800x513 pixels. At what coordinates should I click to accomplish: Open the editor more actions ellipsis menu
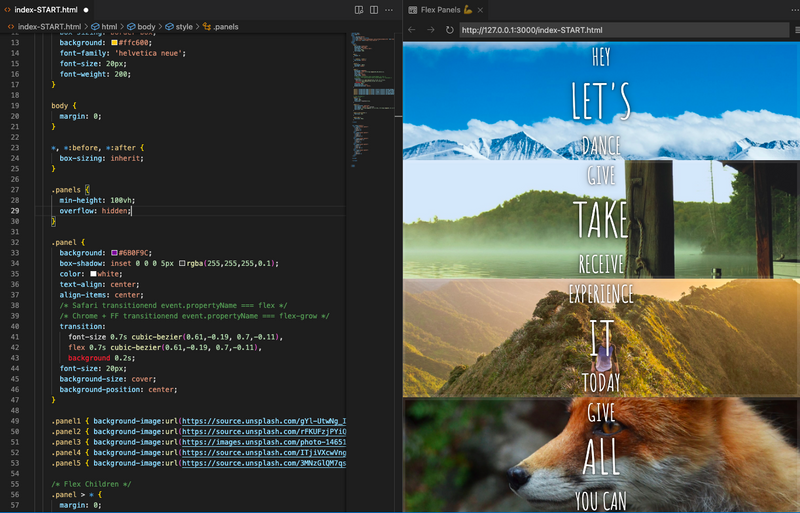tap(391, 9)
